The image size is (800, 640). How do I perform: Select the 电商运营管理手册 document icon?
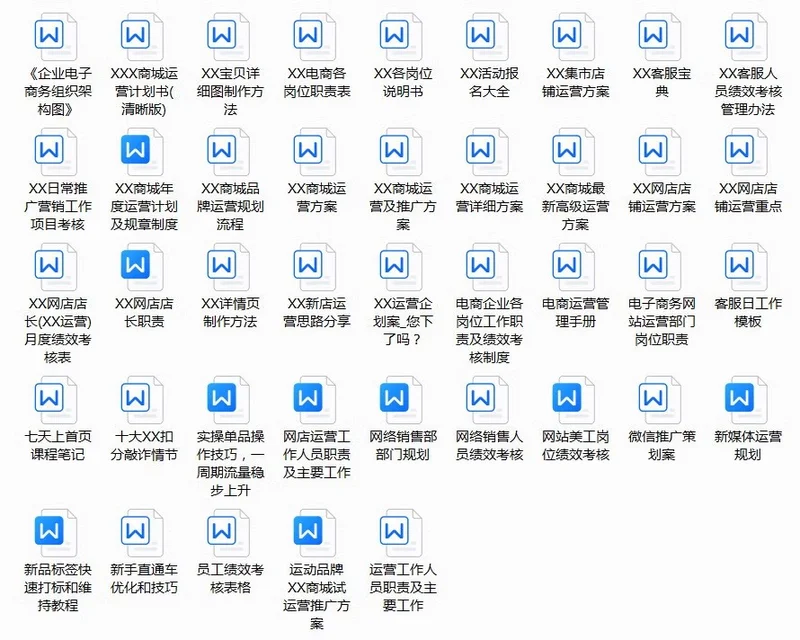(x=573, y=267)
